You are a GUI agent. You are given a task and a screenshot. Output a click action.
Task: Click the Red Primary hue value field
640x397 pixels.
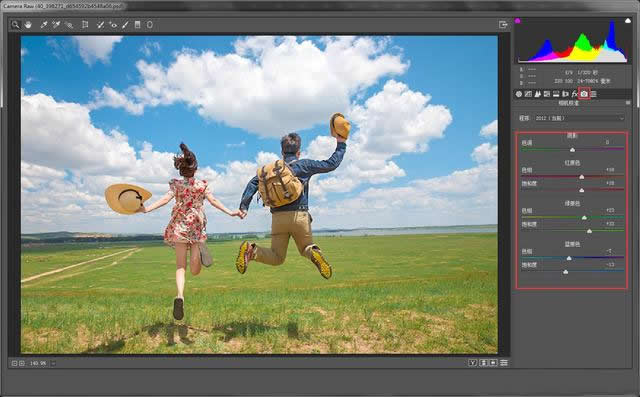pyautogui.click(x=610, y=170)
